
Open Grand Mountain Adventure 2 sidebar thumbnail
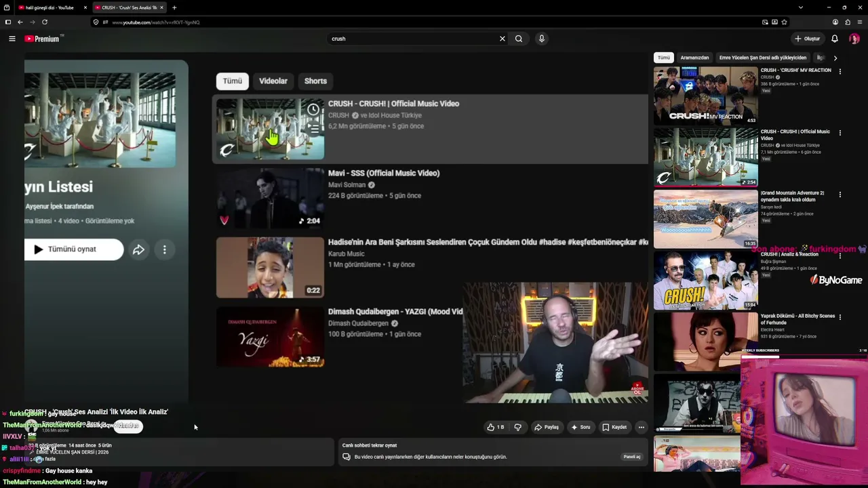(706, 218)
